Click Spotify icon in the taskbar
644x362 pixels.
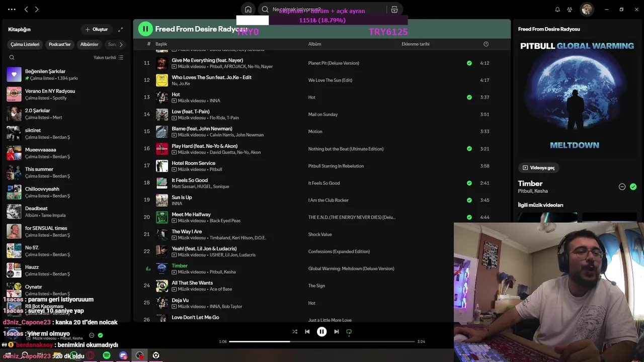click(107, 355)
